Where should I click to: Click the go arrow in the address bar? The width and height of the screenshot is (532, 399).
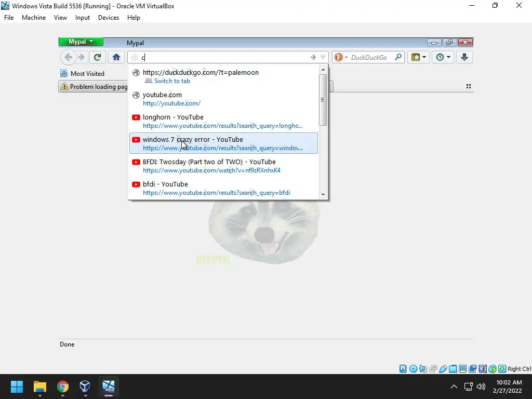tap(313, 57)
